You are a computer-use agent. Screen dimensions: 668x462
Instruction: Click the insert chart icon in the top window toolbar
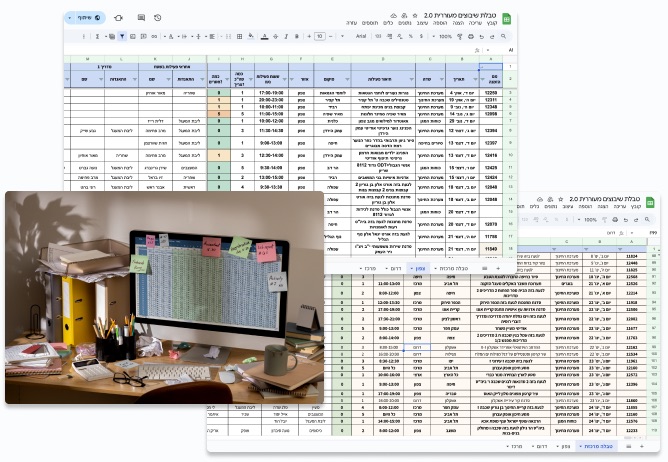133,37
